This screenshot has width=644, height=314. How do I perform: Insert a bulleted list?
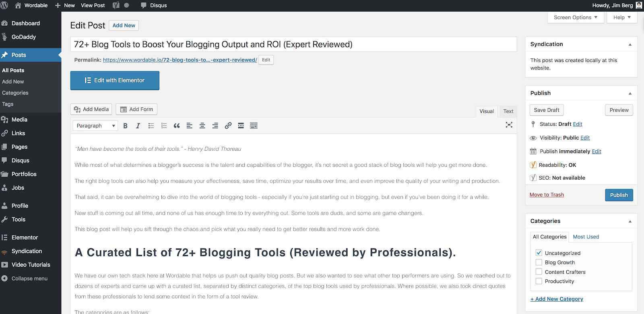[151, 126]
